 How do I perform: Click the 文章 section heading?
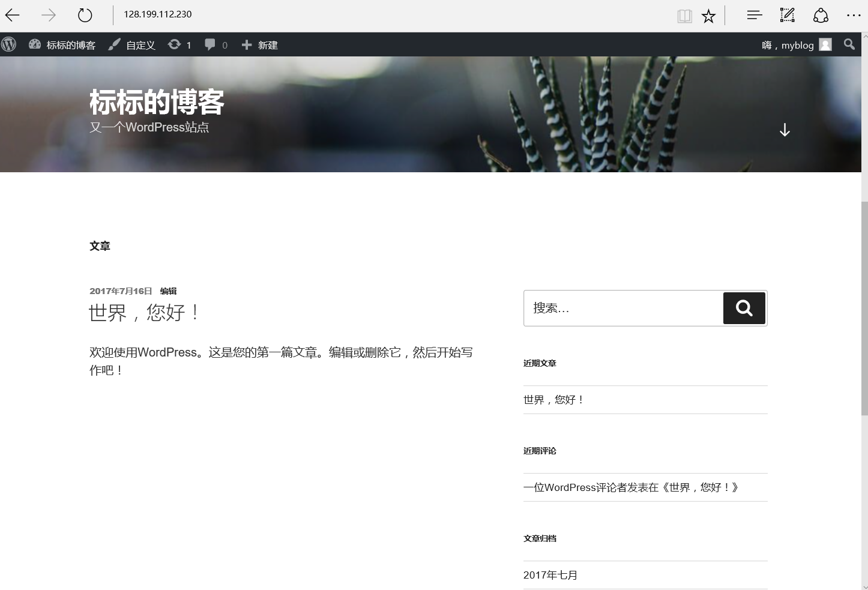[x=100, y=246]
